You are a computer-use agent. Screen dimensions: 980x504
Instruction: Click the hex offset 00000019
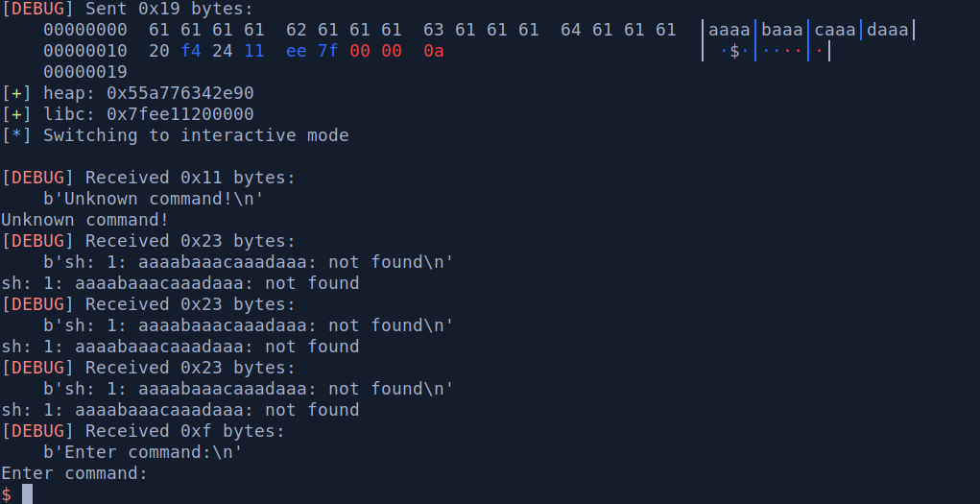click(84, 72)
